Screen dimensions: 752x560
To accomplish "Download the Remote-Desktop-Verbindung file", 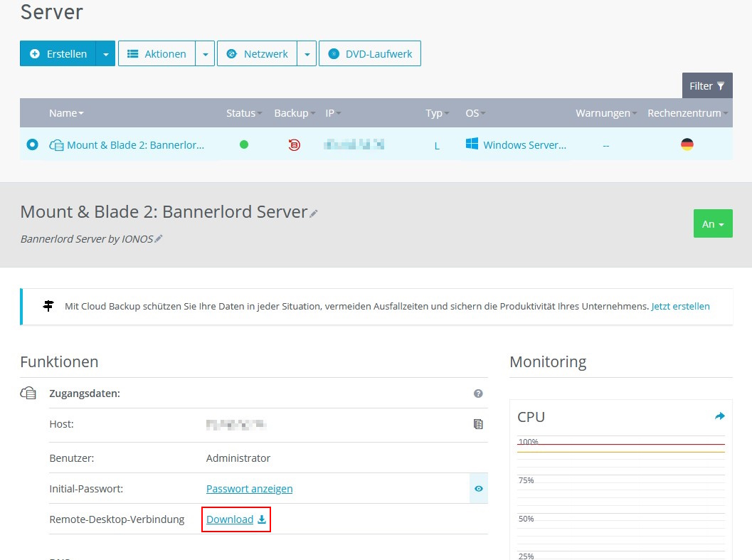I will point(236,519).
